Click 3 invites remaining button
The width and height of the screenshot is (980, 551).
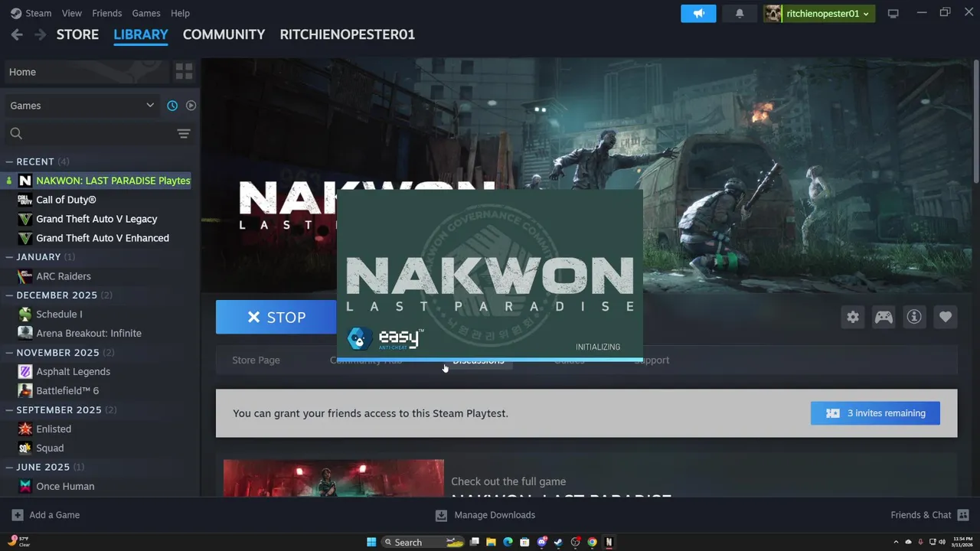(875, 413)
